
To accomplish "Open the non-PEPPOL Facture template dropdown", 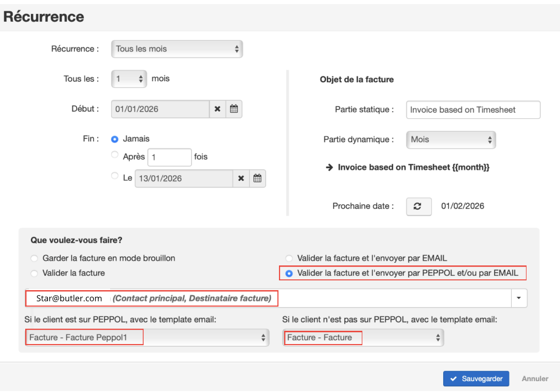I will pos(363,337).
